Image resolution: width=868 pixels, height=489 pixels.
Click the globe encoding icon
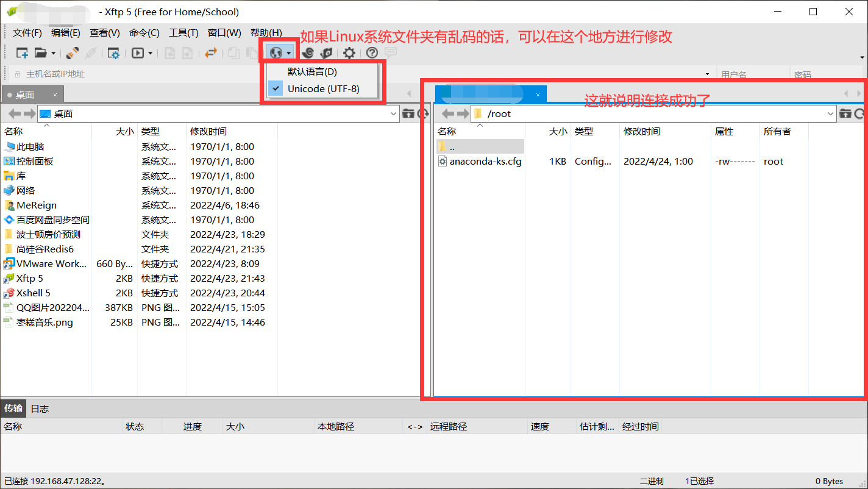pyautogui.click(x=276, y=53)
